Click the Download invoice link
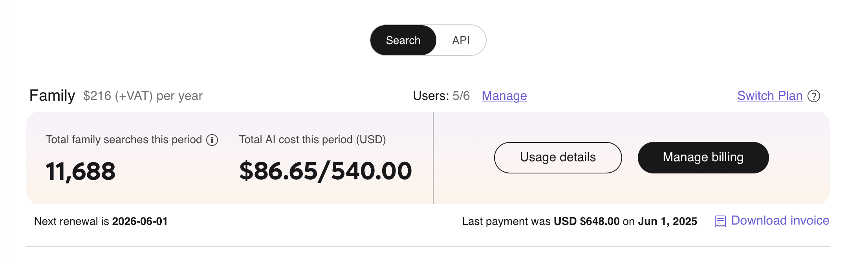This screenshot has height=258, width=868. point(780,221)
